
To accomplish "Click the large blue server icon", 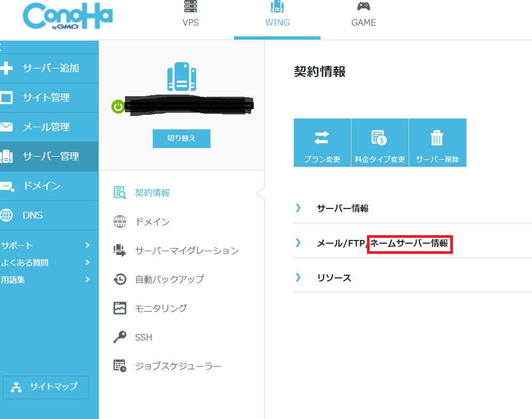I will click(x=182, y=76).
